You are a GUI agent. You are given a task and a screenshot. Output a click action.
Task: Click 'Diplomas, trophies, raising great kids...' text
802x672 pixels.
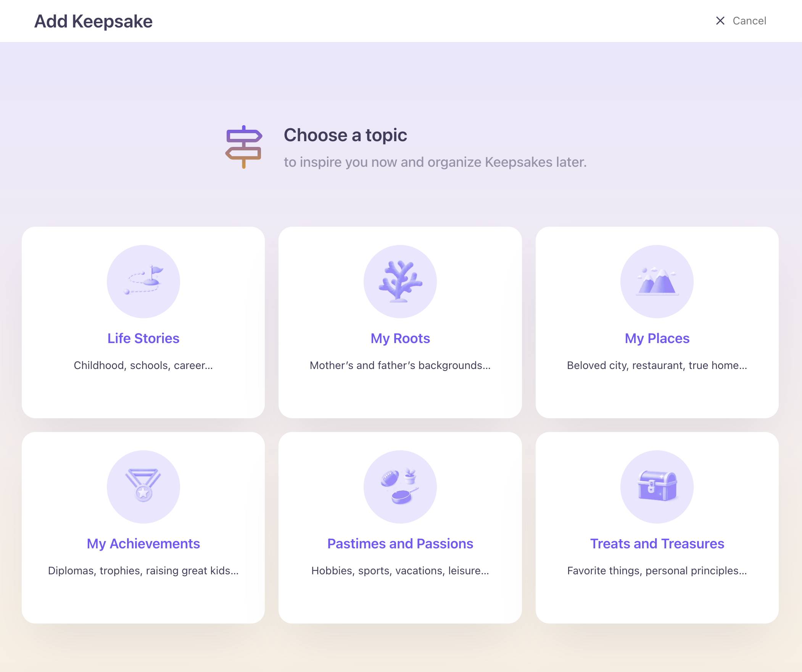(x=143, y=571)
